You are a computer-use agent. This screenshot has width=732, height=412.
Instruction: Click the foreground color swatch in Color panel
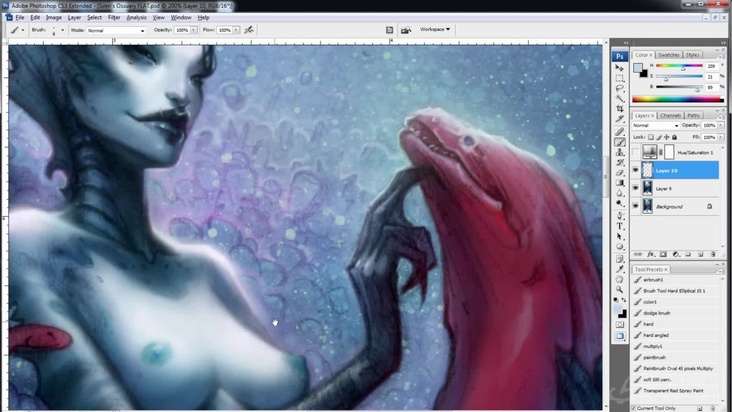[x=637, y=68]
